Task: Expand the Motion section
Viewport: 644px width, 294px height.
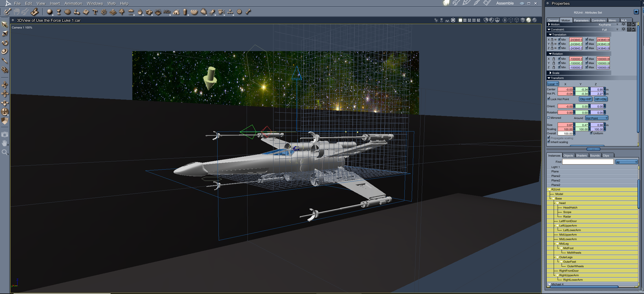Action: [549, 24]
